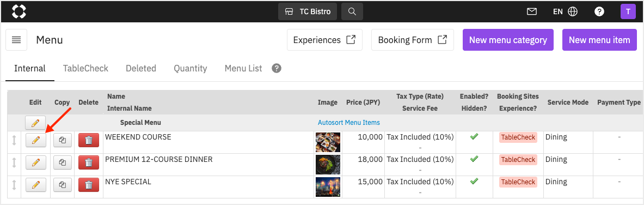Click the Autosort Menu Items link
Screen dimensions: 644x205
coord(349,123)
